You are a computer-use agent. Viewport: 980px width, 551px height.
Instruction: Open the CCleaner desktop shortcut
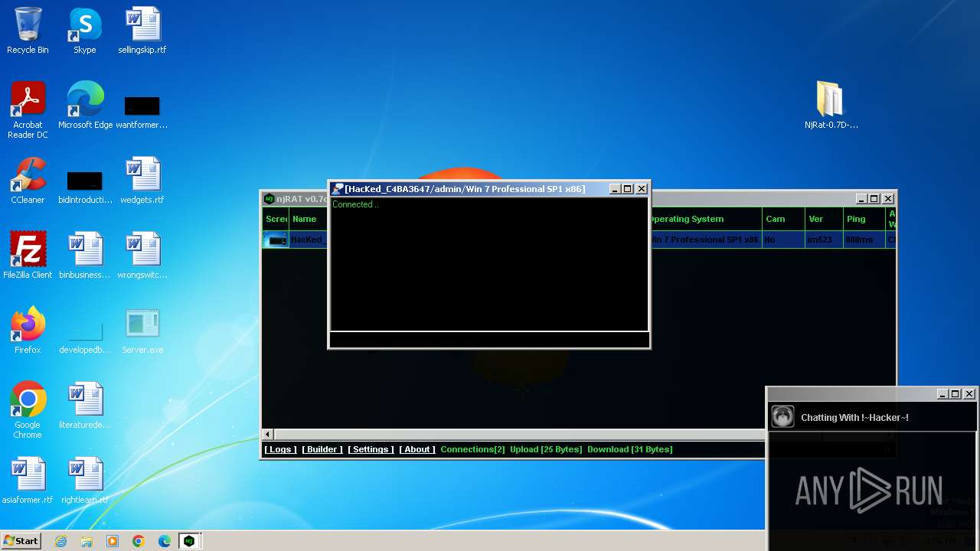click(x=28, y=181)
